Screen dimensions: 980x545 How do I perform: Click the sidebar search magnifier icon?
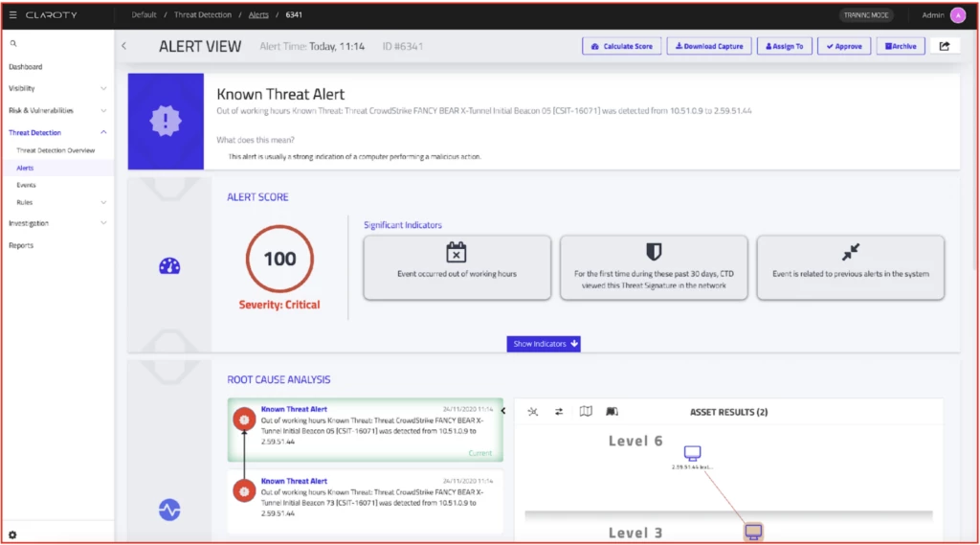click(13, 44)
